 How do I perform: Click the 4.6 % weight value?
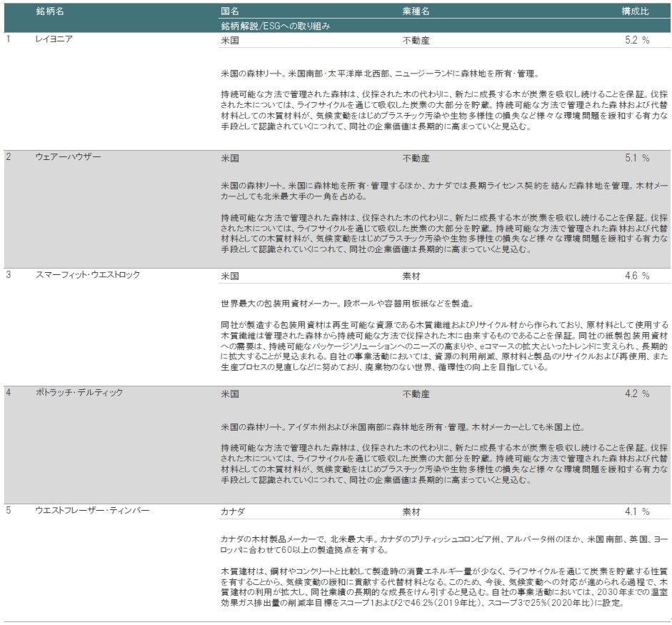coord(636,276)
